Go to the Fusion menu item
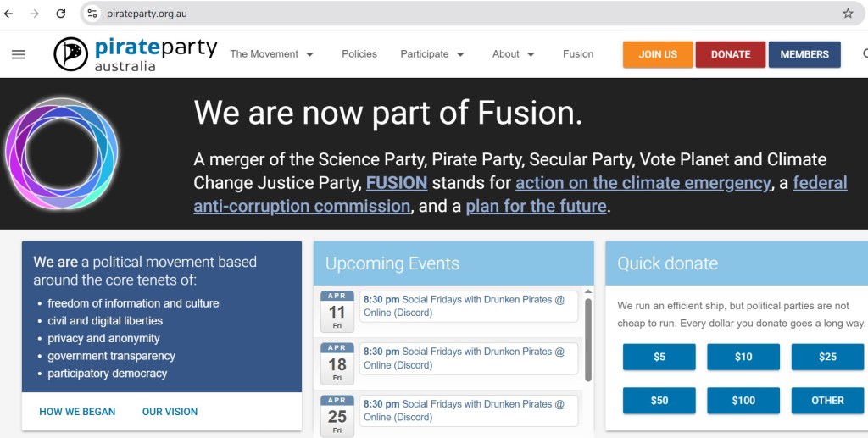The image size is (868, 438). [x=578, y=54]
